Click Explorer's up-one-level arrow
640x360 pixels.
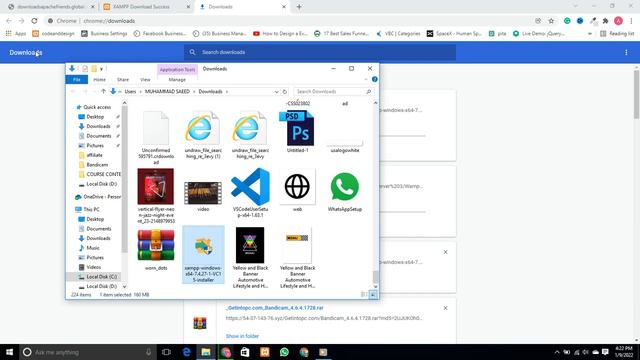(103, 91)
